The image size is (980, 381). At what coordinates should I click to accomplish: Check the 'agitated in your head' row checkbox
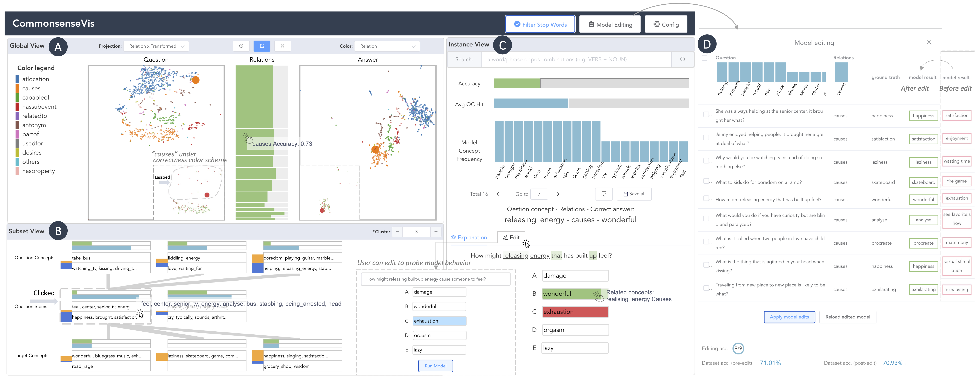point(706,265)
